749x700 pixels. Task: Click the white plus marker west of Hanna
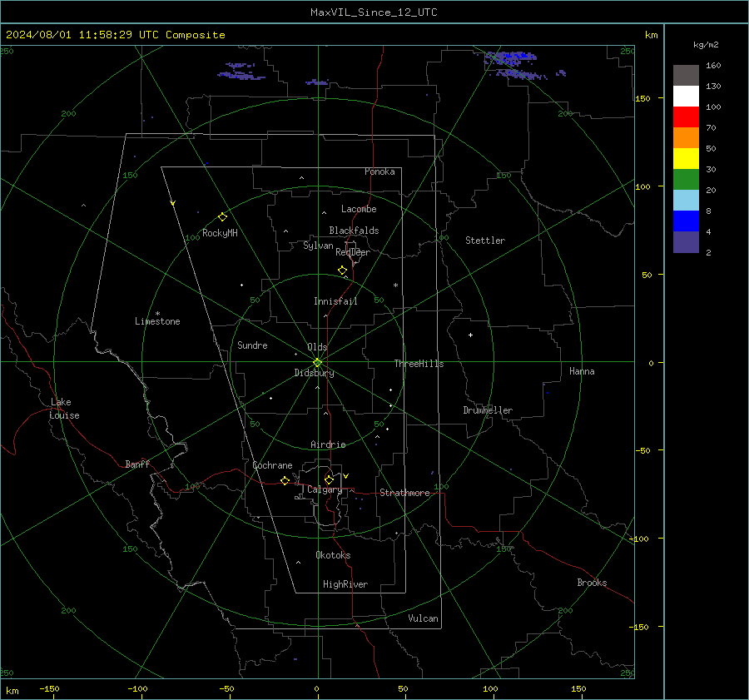[470, 335]
